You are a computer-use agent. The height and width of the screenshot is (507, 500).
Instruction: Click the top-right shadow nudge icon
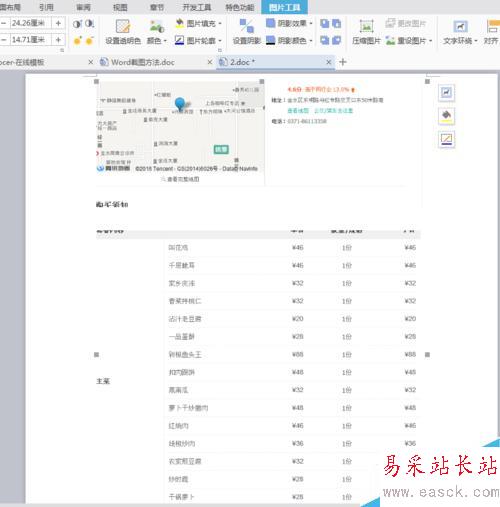pyautogui.click(x=337, y=23)
